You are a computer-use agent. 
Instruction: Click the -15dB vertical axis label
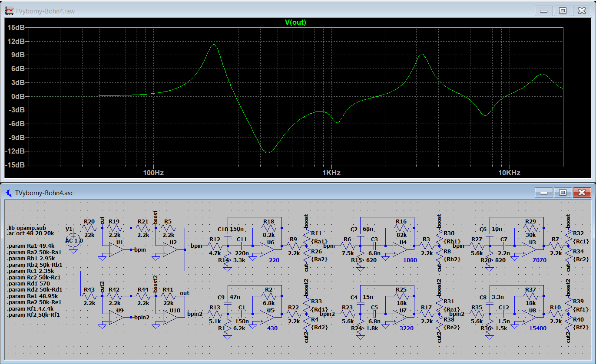coord(15,165)
